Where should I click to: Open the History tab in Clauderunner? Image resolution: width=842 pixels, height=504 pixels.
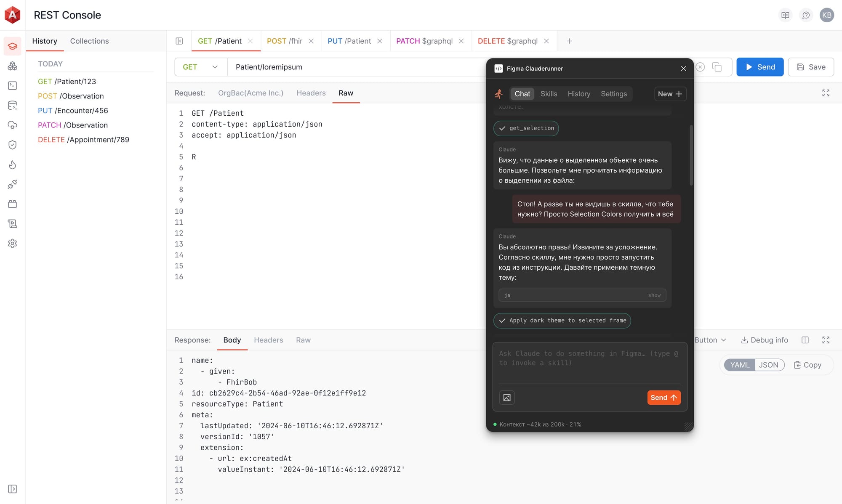click(x=579, y=94)
